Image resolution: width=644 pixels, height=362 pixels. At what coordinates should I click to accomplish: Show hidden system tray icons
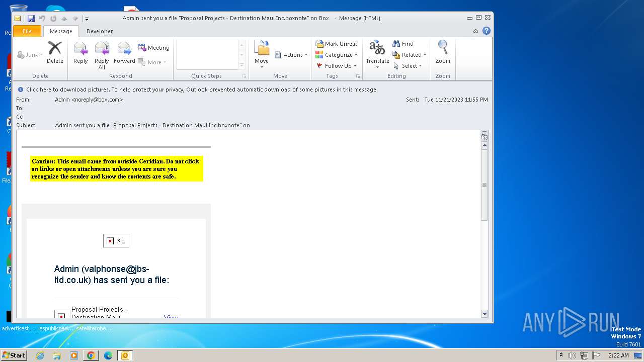561,355
